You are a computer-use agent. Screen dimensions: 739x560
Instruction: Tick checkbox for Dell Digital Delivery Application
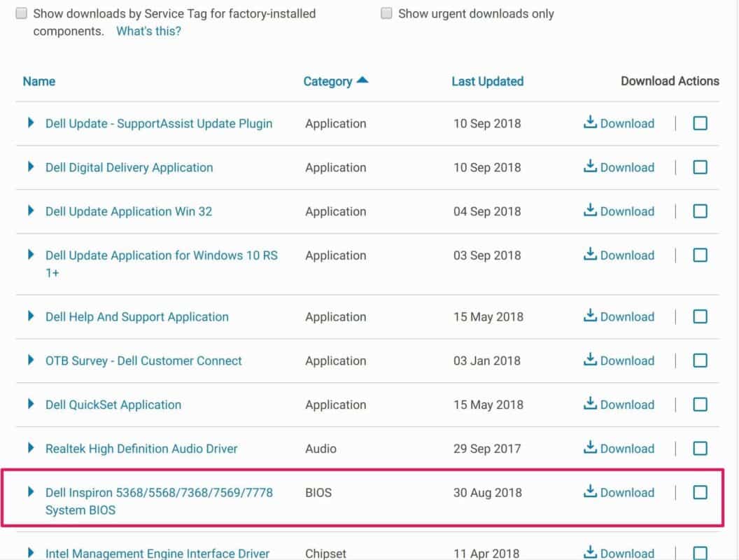click(700, 167)
